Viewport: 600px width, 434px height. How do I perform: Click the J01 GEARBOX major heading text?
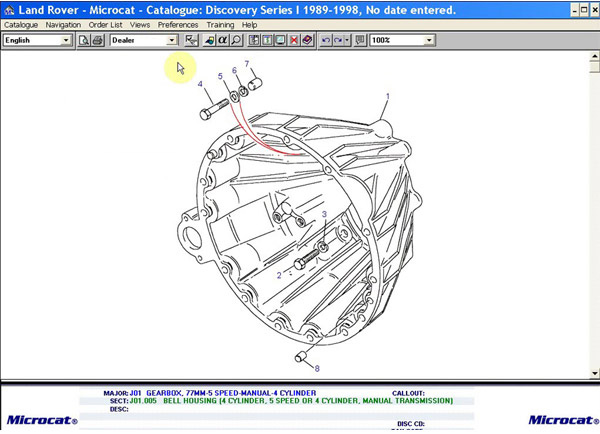[223, 393]
